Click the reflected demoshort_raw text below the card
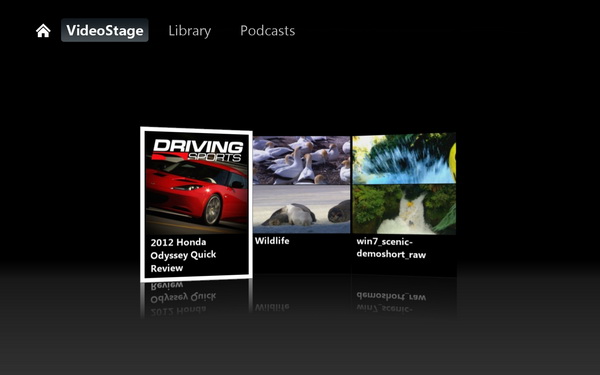Screen dimensions: 600x375 tap(391, 296)
